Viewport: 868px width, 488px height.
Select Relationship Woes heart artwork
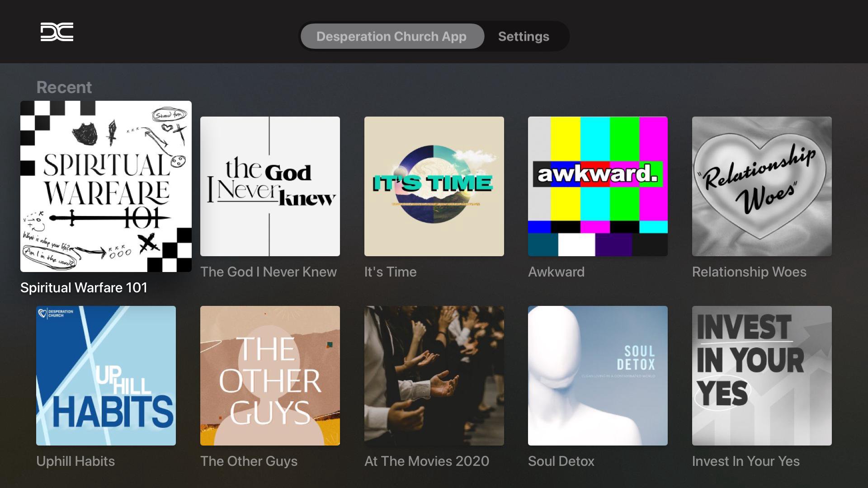tap(762, 186)
